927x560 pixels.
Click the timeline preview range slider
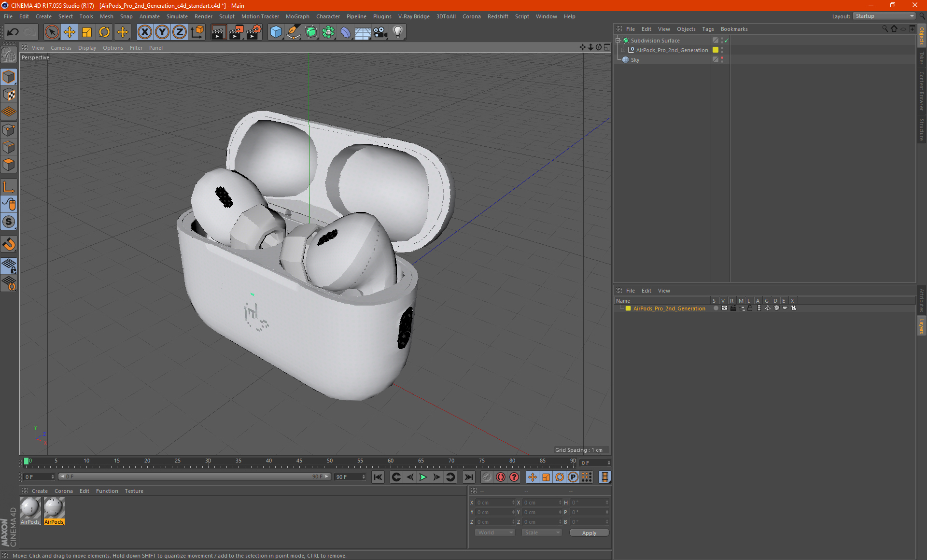[x=195, y=476]
